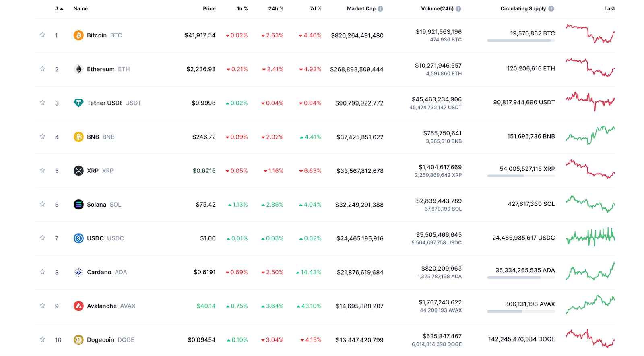This screenshot has height=356, width=644.
Task: Click Bitcoin volume $19,921,563,196
Action: click(439, 32)
